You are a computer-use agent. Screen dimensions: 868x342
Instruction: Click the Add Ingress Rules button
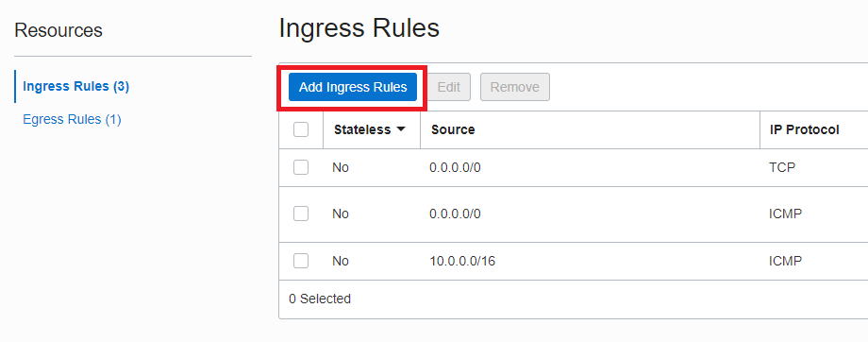352,87
